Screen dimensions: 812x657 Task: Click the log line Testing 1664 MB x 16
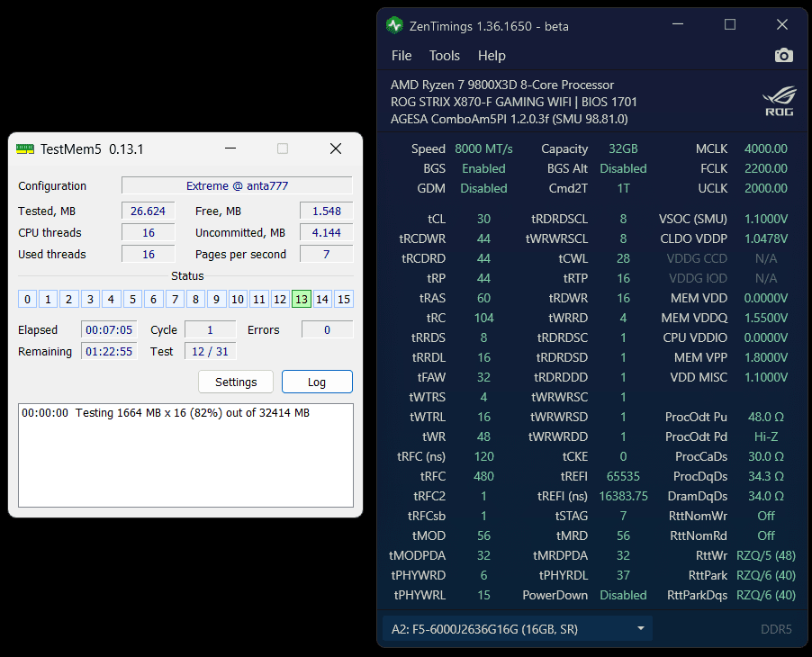coord(166,412)
